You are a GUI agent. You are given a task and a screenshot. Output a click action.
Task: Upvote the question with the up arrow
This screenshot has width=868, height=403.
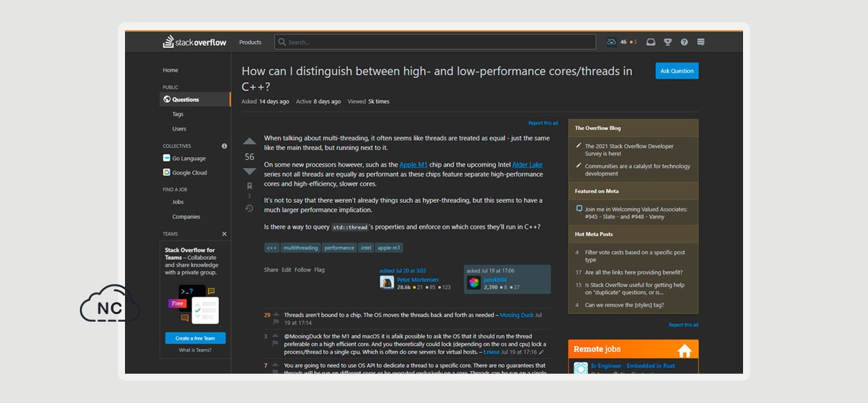click(249, 141)
